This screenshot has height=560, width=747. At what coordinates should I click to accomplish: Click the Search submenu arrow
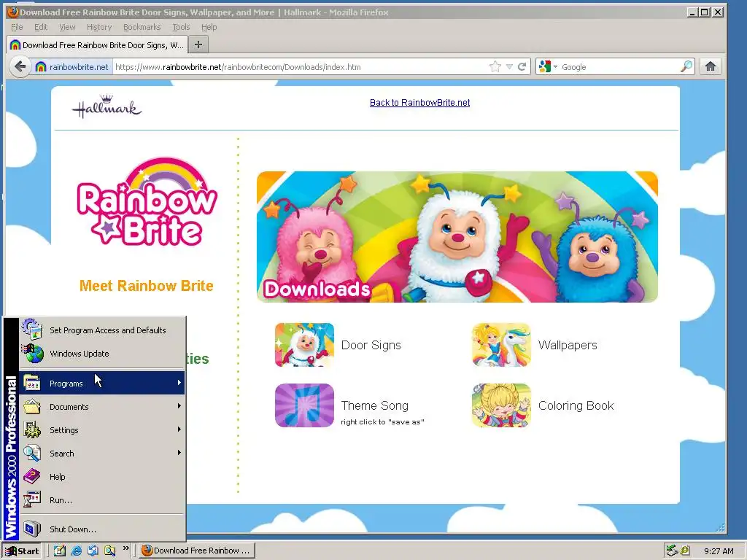[x=179, y=452]
